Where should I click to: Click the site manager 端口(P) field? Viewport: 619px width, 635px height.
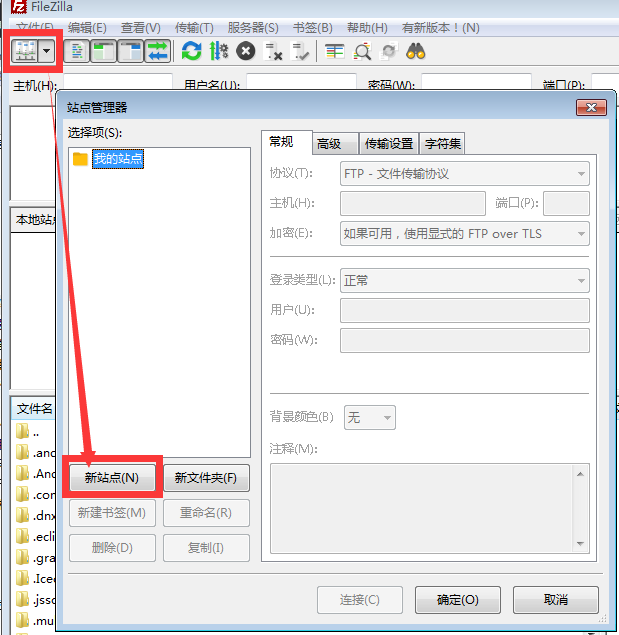[566, 203]
